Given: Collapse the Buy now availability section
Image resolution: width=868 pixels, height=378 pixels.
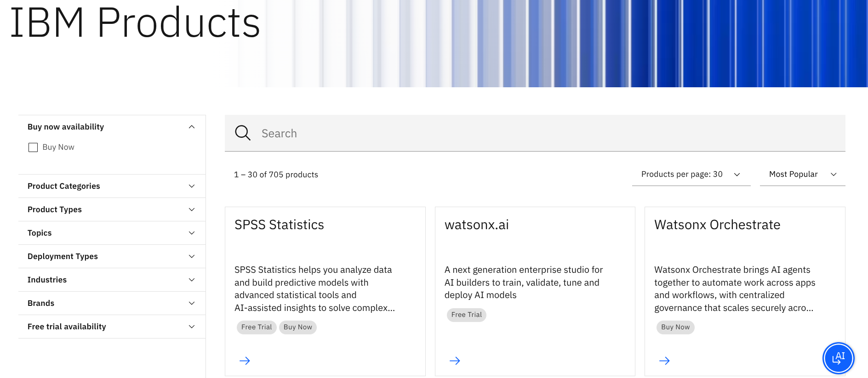Looking at the screenshot, I should click(112, 127).
